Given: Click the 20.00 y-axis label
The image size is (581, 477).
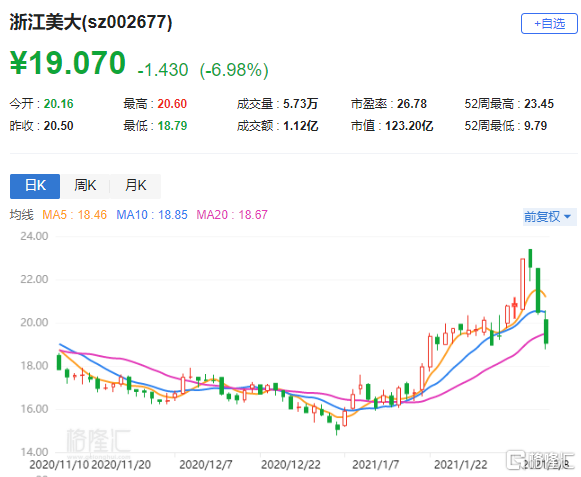Looking at the screenshot, I should 34,322.
